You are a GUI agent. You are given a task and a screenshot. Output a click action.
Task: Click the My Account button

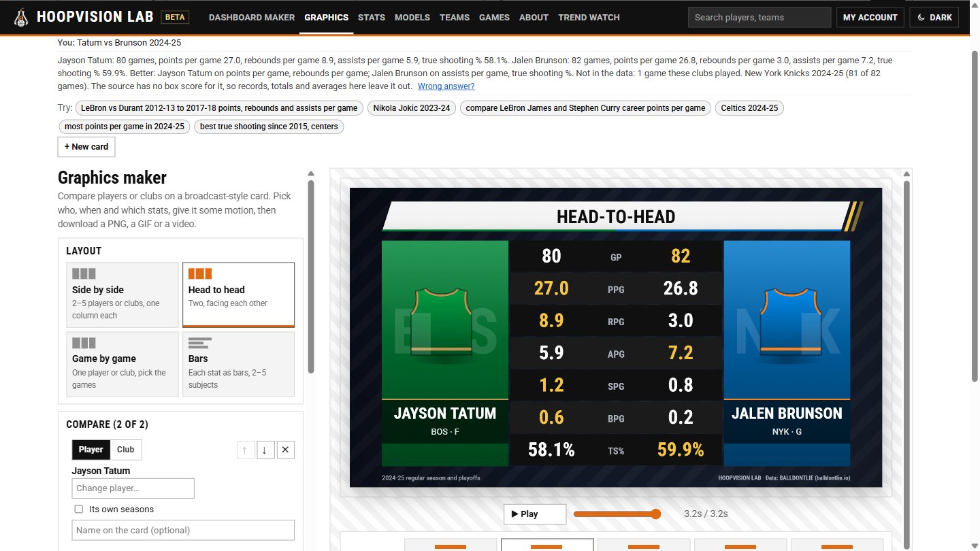[x=870, y=17]
